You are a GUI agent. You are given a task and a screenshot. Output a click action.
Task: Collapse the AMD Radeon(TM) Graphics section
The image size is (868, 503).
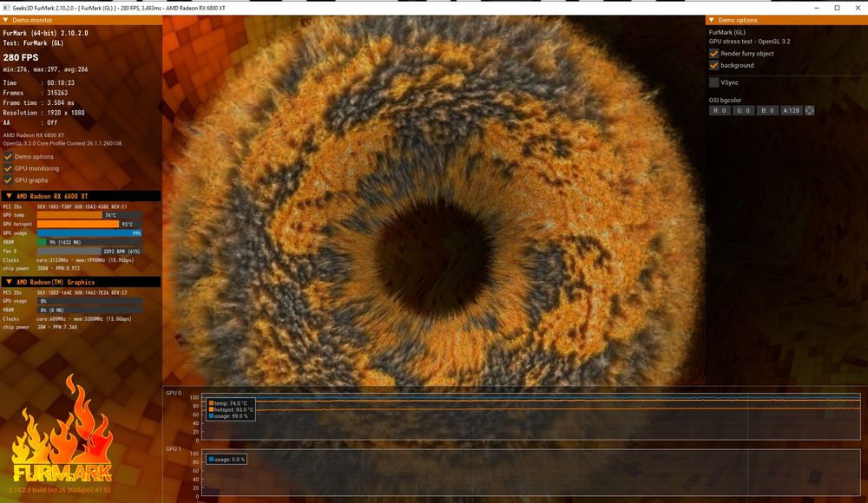click(x=9, y=282)
